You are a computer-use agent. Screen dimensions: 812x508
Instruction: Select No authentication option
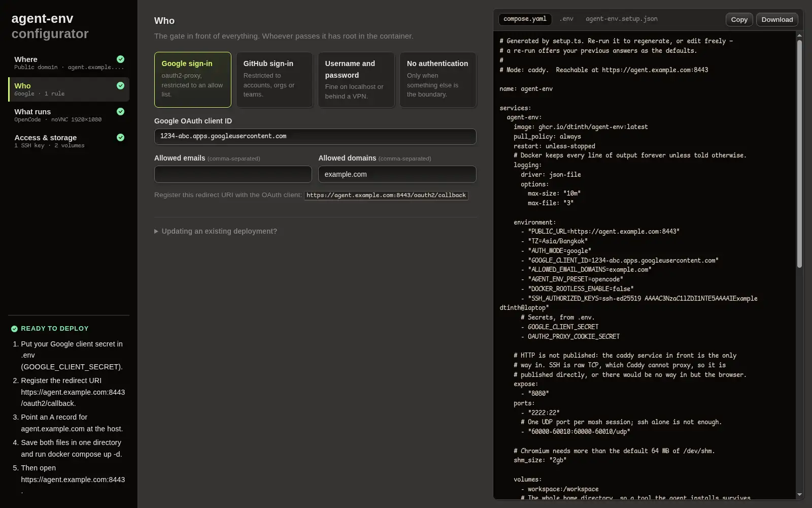point(438,80)
